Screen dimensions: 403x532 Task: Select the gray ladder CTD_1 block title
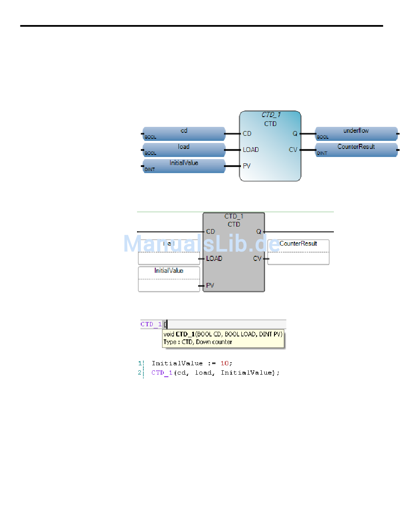(234, 216)
